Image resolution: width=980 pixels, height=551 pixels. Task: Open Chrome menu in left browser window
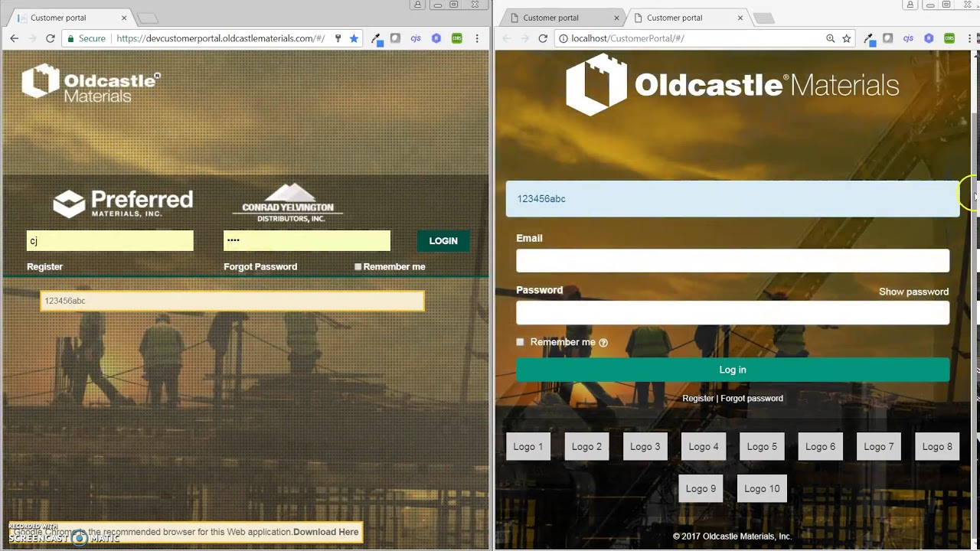tap(477, 38)
